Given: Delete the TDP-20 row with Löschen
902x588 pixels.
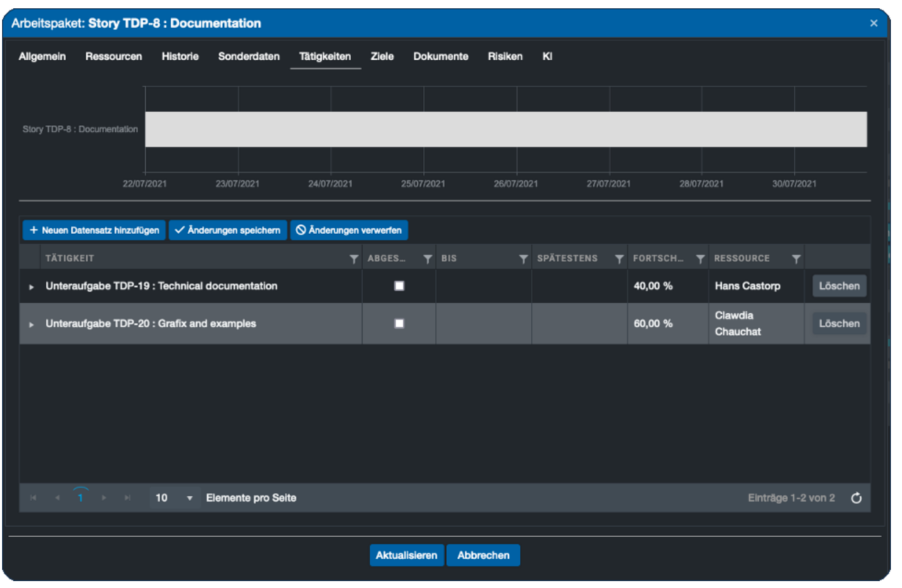Looking at the screenshot, I should coord(839,323).
